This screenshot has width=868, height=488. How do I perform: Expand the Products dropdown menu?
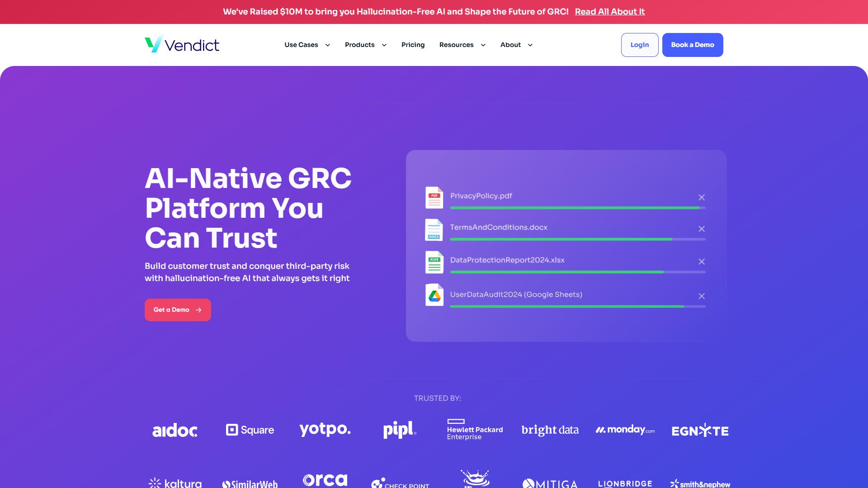pos(366,45)
